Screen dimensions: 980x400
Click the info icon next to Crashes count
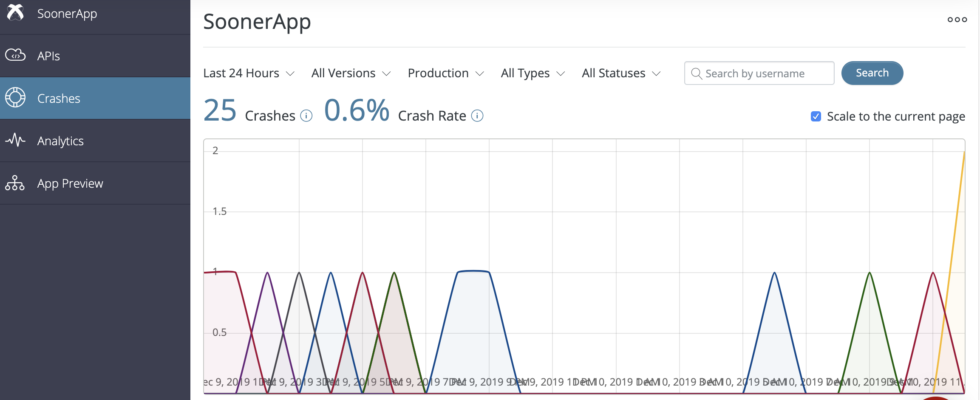306,115
